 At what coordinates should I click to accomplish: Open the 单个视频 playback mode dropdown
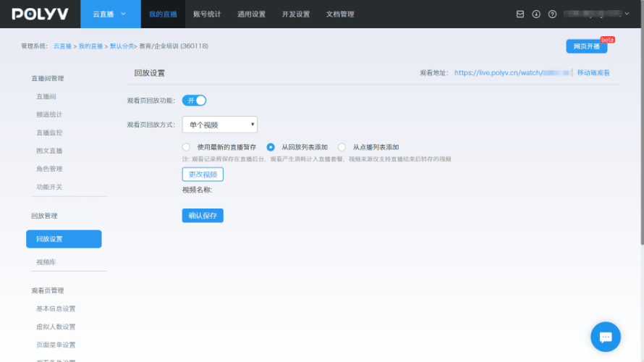pos(219,125)
